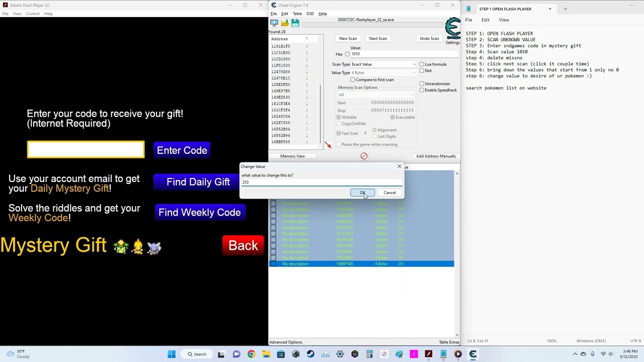Screen dimensions: 644x362
Task: Click the red circle clear list icon
Action: [364, 156]
